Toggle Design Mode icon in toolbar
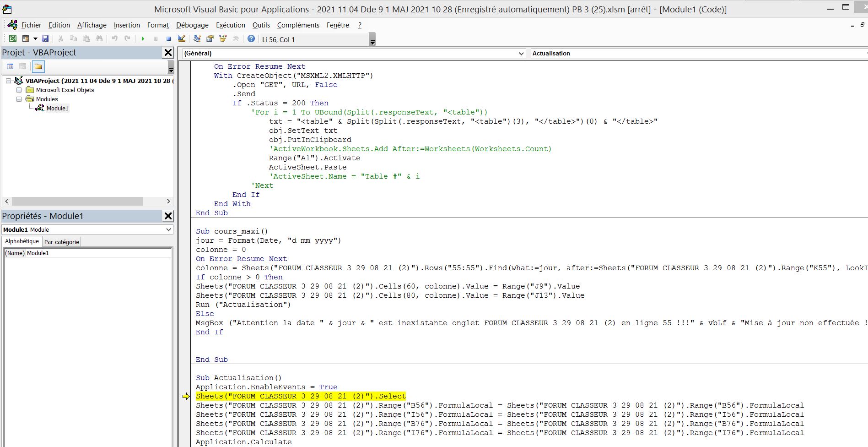 point(182,39)
